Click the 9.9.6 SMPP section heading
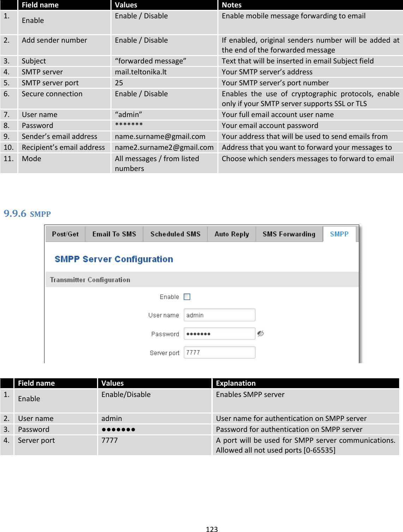This screenshot has width=403, height=532. tap(27, 214)
